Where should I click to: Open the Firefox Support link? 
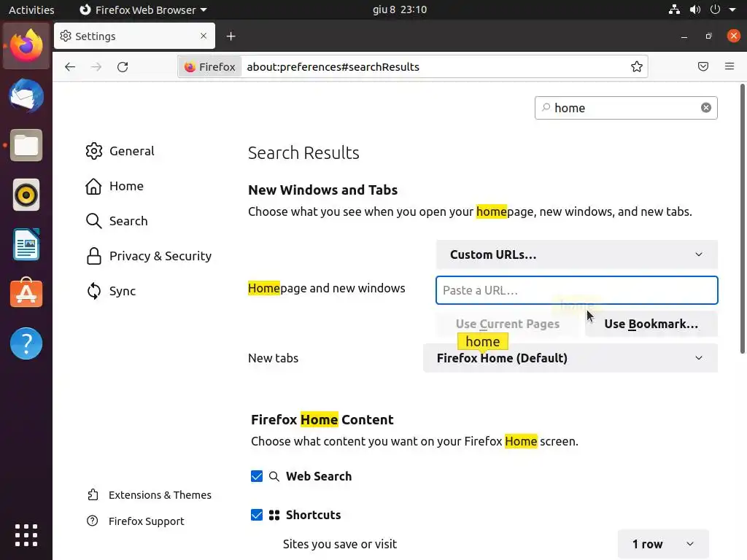(146, 521)
